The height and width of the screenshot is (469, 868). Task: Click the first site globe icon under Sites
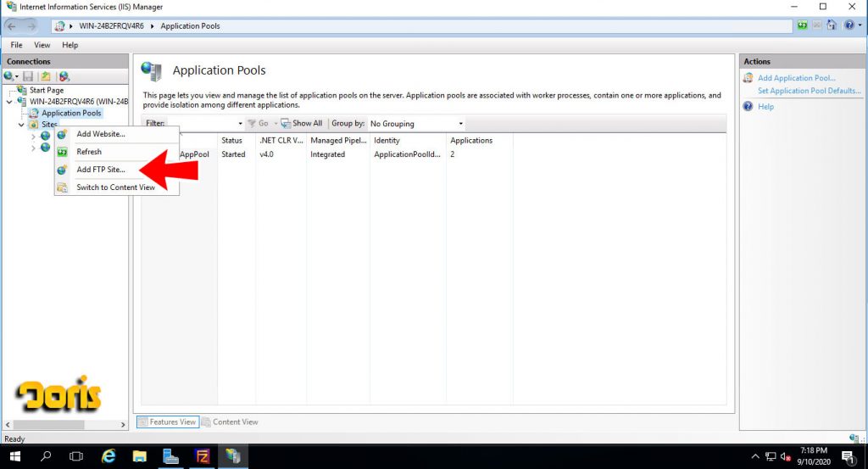tap(46, 136)
